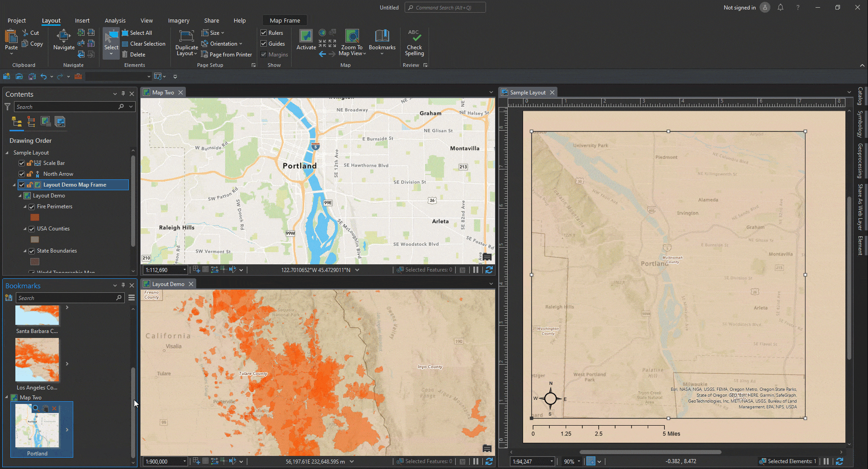Refresh the Map Two view

489,270
